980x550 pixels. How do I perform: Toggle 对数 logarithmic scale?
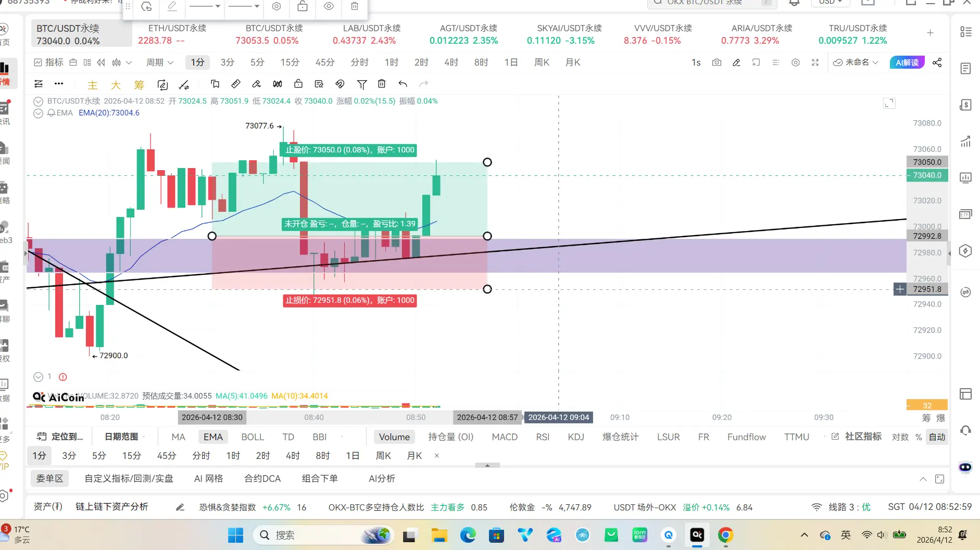tap(900, 437)
